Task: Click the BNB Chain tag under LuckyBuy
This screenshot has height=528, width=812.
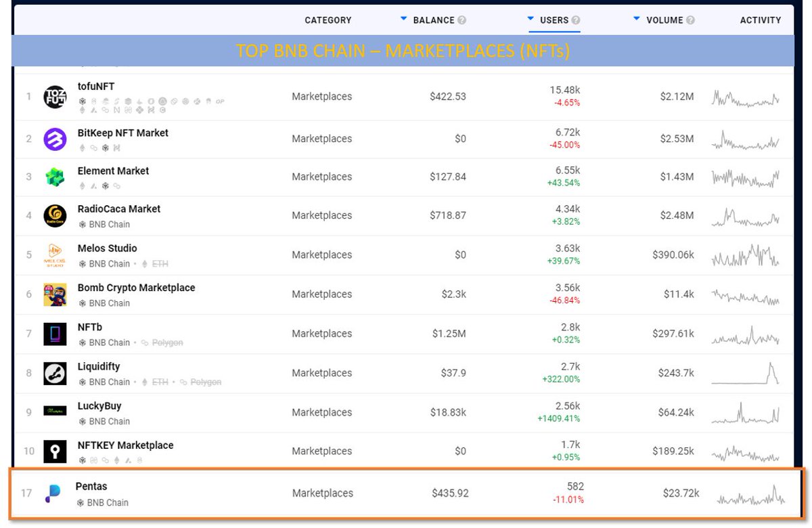Action: point(104,421)
